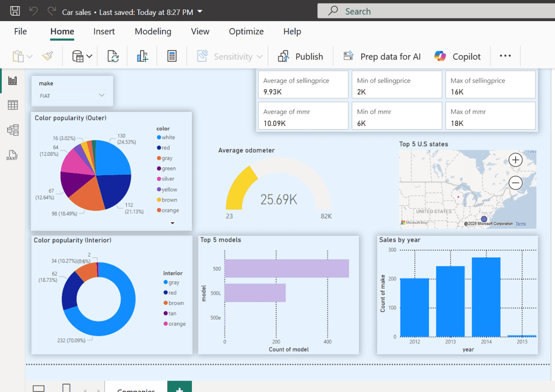Click the silver color legend swatch
Image resolution: width=555 pixels, height=392 pixels.
(x=159, y=179)
